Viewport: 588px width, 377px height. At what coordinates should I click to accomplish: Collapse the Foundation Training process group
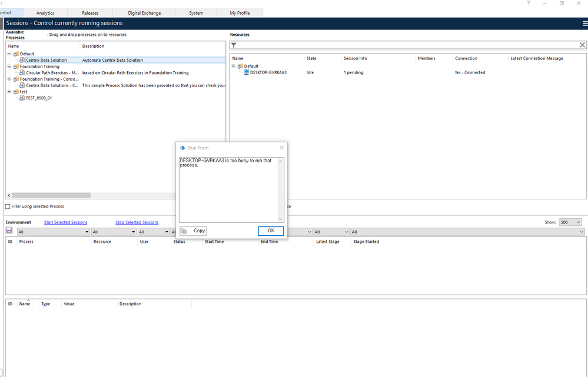(x=9, y=66)
